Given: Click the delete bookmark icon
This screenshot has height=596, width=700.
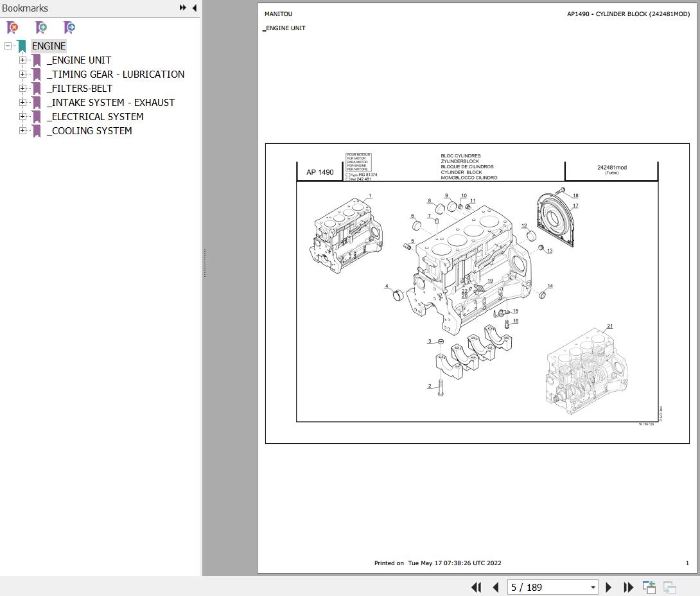Looking at the screenshot, I should click(x=12, y=28).
